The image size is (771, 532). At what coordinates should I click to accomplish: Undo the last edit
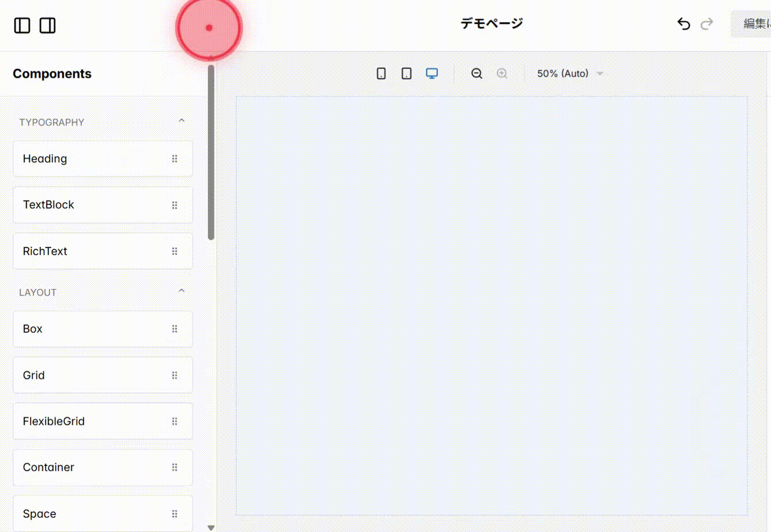683,24
